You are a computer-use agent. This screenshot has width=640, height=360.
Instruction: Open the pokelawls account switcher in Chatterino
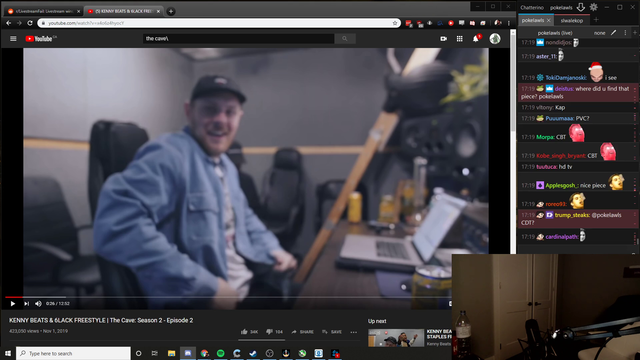[x=561, y=7]
